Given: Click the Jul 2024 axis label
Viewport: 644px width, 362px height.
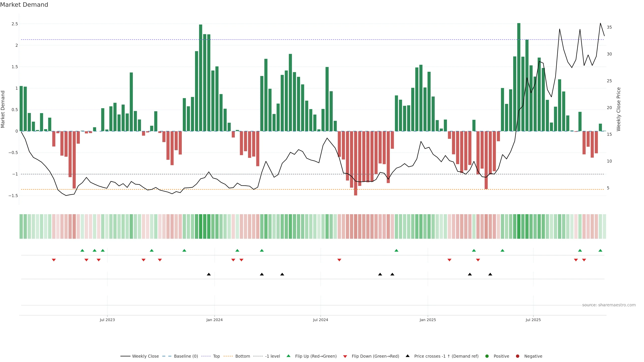Looking at the screenshot, I should (x=320, y=320).
